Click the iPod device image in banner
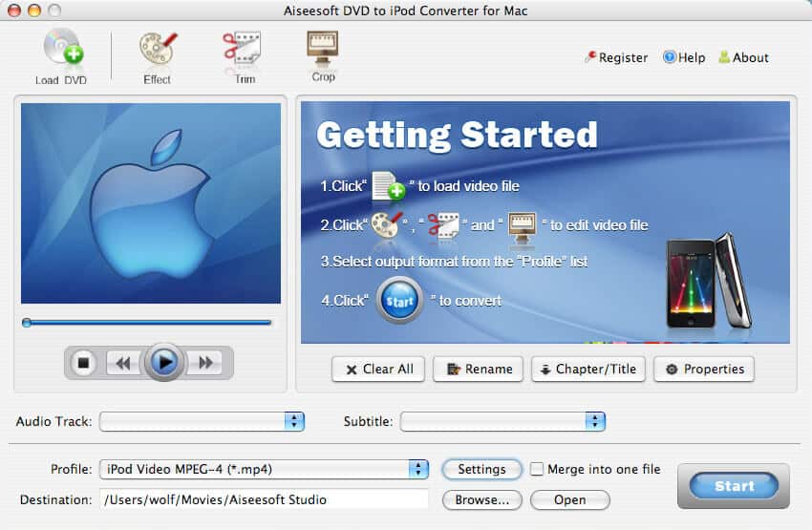Viewport: 812px width, 530px height. coord(708,282)
